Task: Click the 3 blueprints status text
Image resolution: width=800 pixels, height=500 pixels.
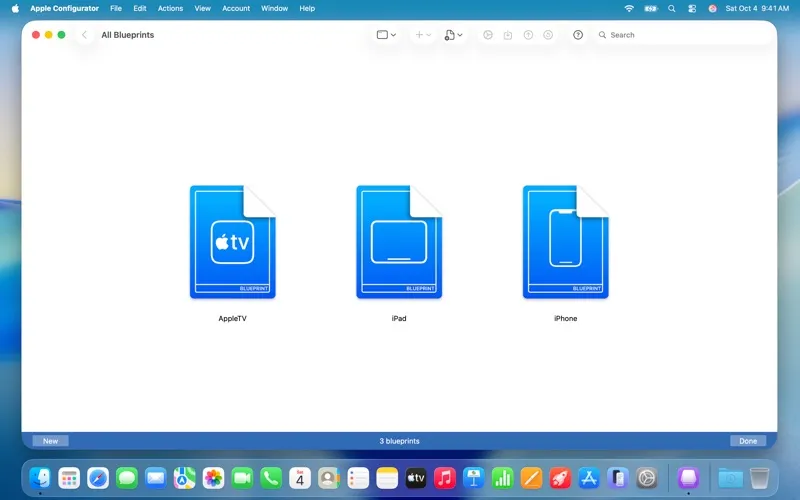Action: coord(399,441)
